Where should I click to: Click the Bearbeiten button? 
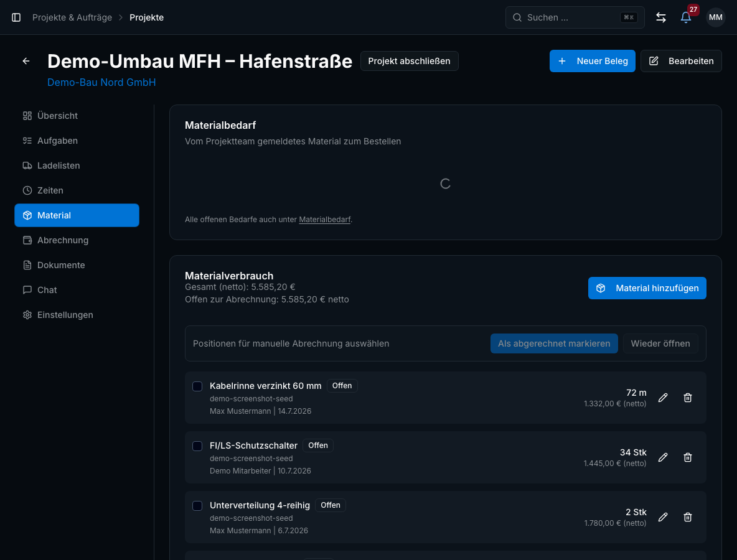click(x=680, y=61)
